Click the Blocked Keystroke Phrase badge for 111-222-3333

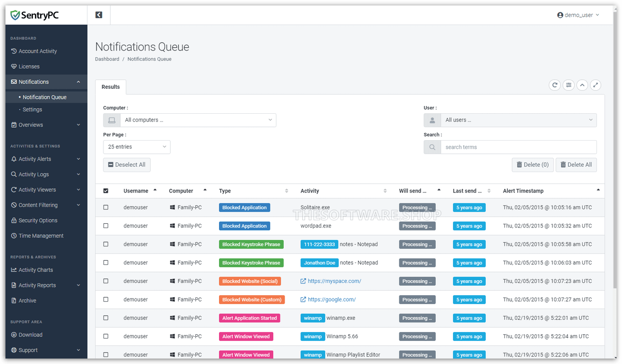coord(251,244)
